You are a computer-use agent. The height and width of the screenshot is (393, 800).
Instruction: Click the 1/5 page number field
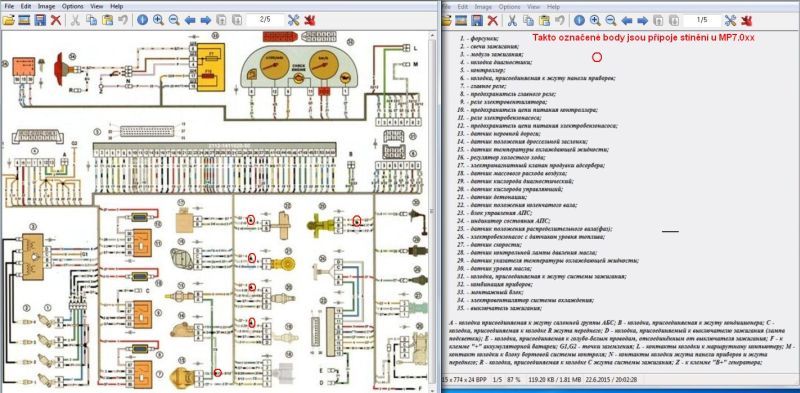702,20
